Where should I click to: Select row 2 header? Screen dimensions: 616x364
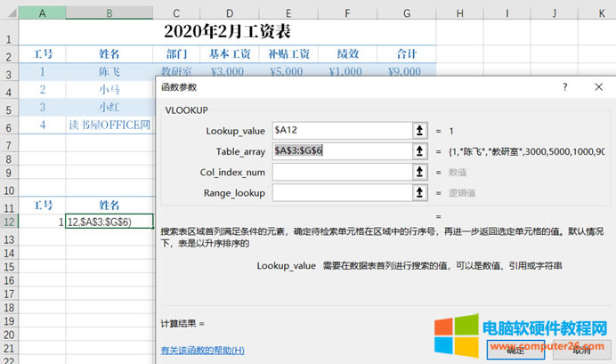(x=9, y=53)
